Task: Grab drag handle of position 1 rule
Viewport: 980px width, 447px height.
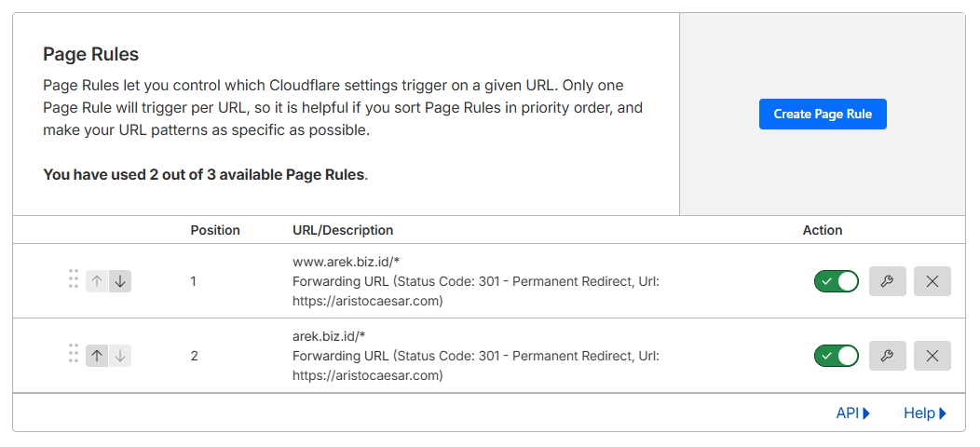Action: point(74,280)
